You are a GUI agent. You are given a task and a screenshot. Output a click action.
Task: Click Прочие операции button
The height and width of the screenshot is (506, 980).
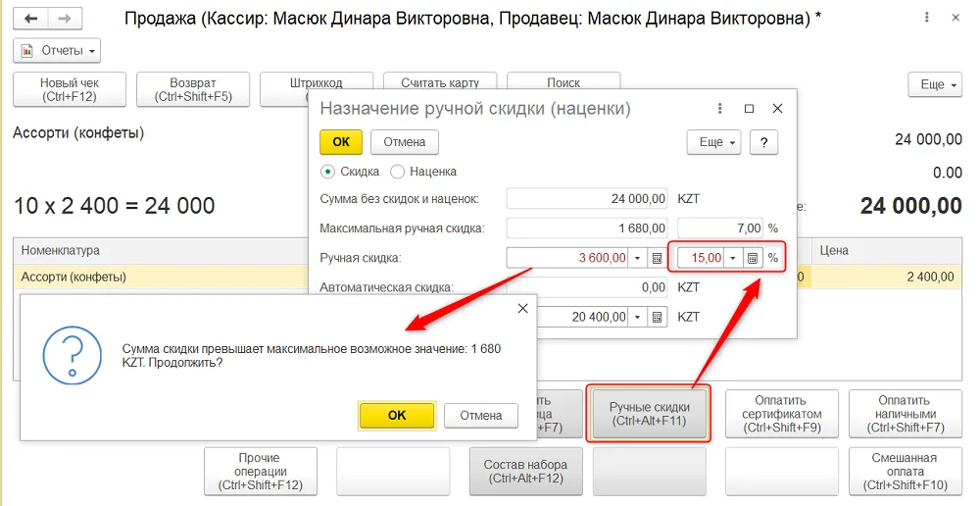pyautogui.click(x=261, y=471)
